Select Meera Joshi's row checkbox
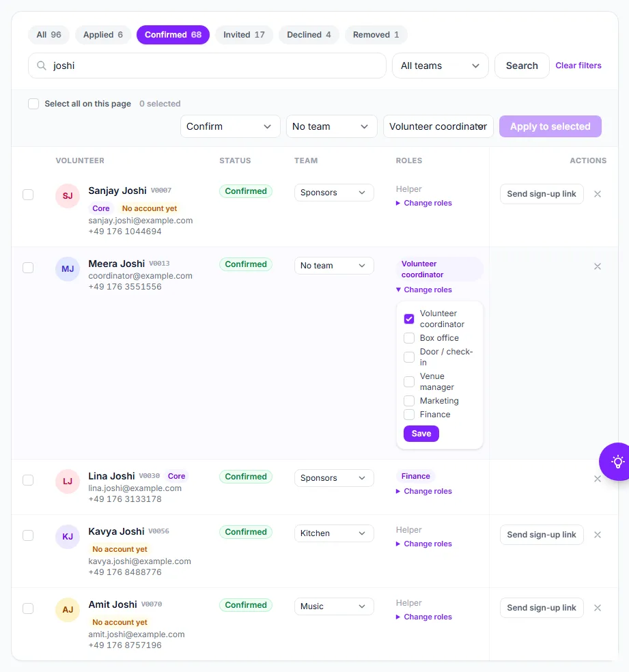This screenshot has height=672, width=629. [x=28, y=268]
